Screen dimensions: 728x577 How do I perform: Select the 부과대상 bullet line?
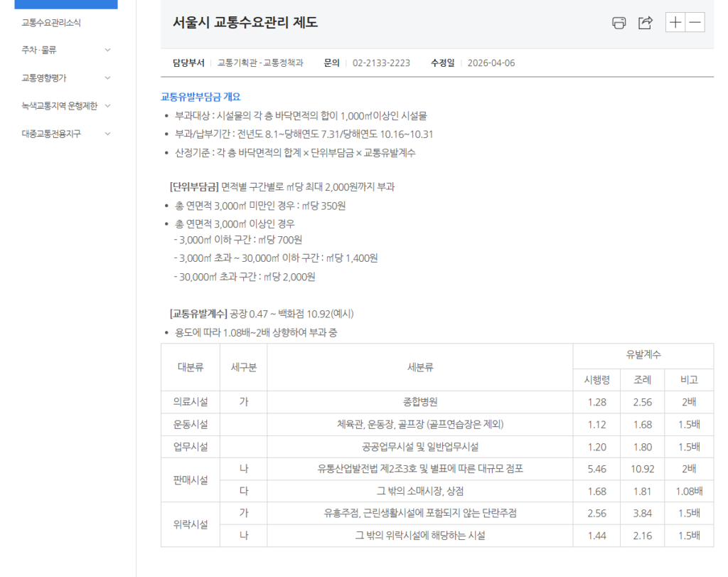pyautogui.click(x=301, y=116)
